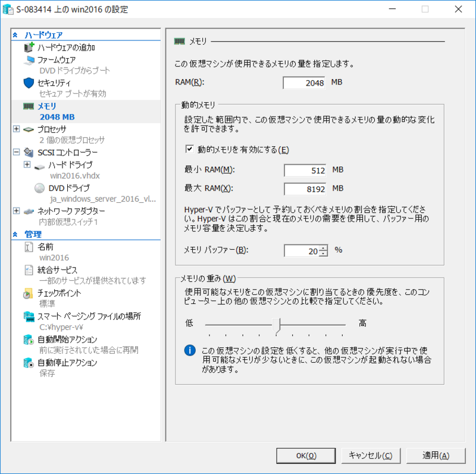This screenshot has height=474, width=476.
Task: Select the DVD Drive disc icon
Action: (x=39, y=188)
